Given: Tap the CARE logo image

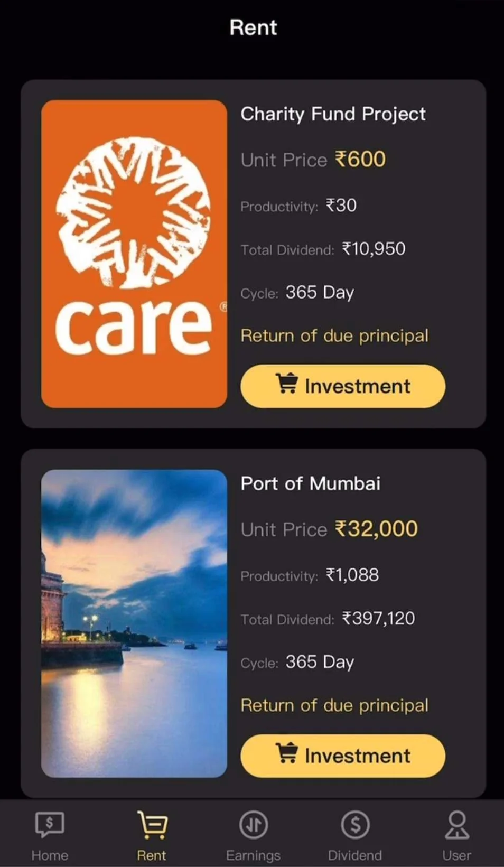Looking at the screenshot, I should pyautogui.click(x=134, y=254).
